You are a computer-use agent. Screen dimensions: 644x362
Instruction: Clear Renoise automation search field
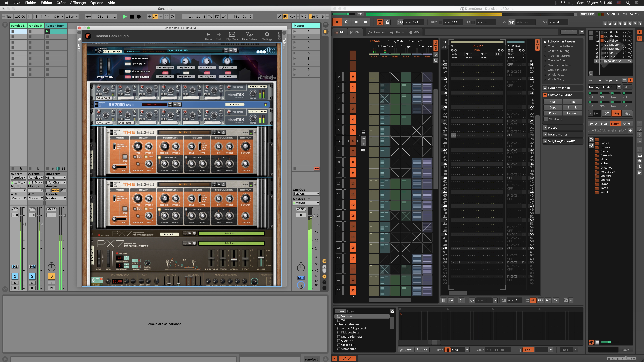[392, 311]
